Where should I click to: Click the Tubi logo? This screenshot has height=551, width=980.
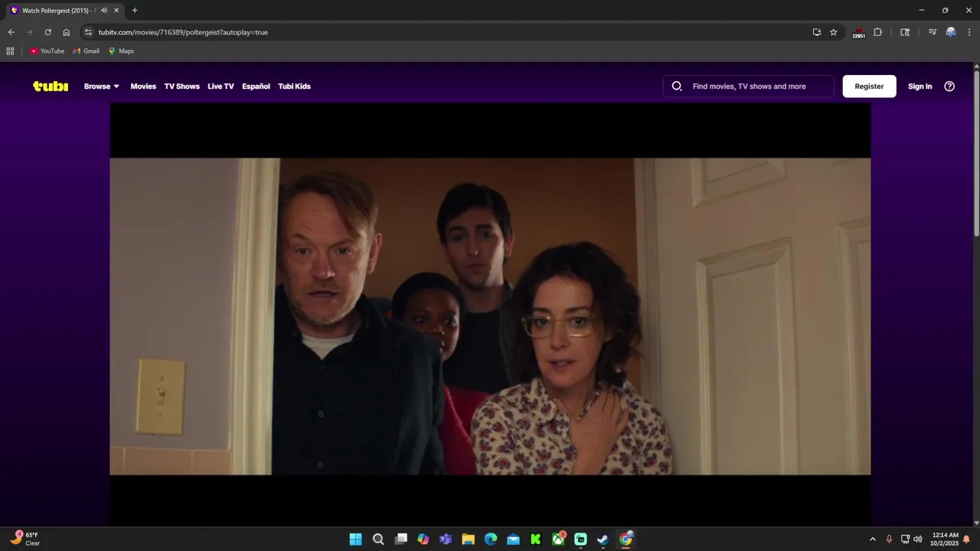(51, 86)
